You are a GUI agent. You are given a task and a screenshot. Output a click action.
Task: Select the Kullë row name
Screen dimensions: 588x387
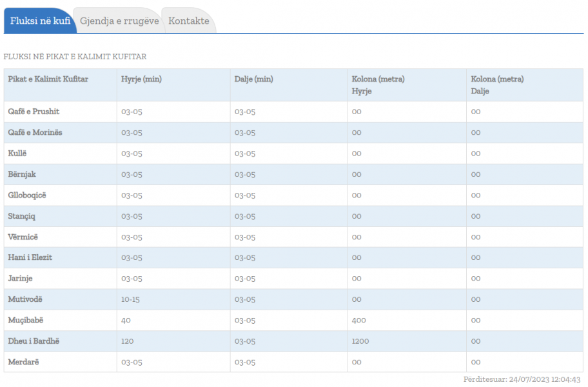pyautogui.click(x=17, y=154)
